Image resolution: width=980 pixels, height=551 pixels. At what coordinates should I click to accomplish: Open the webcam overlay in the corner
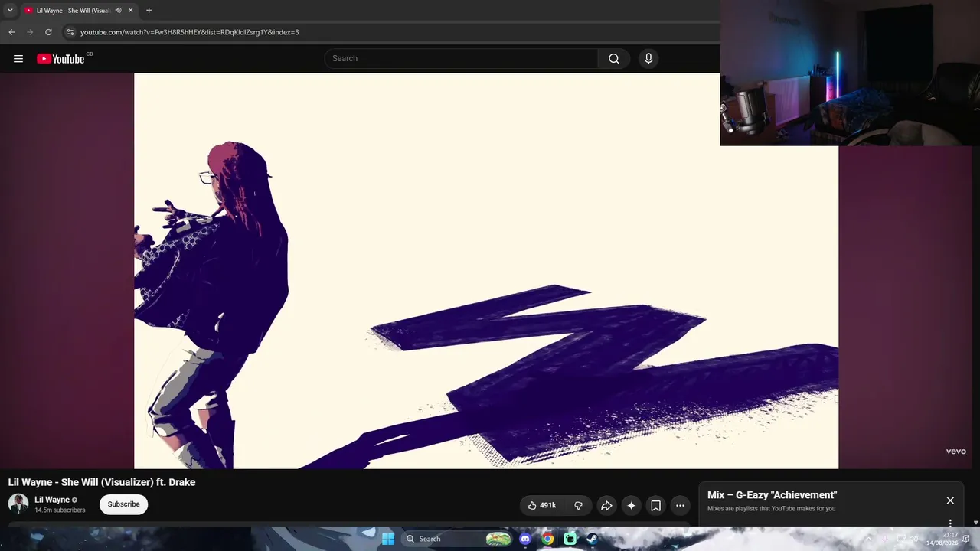[x=850, y=73]
